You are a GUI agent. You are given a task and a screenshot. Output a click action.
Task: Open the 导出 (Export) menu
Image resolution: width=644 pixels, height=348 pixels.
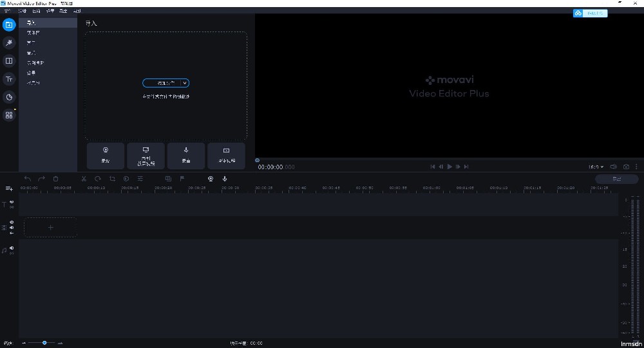tap(63, 11)
